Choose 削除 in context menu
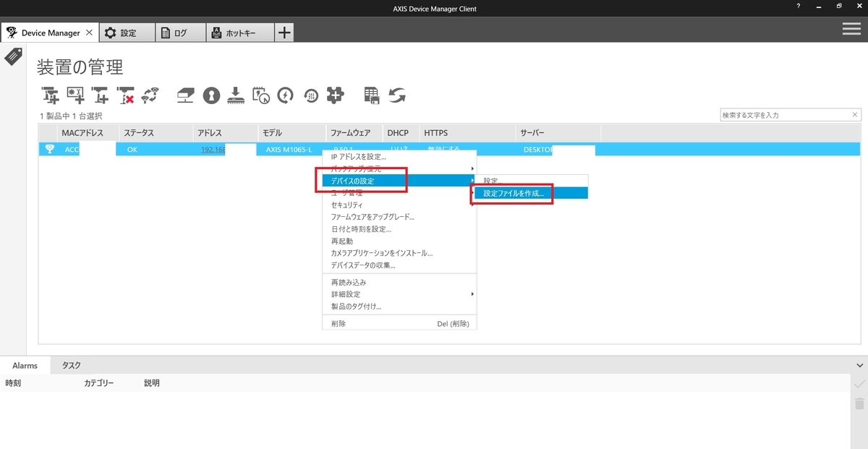The image size is (868, 449). point(399,324)
